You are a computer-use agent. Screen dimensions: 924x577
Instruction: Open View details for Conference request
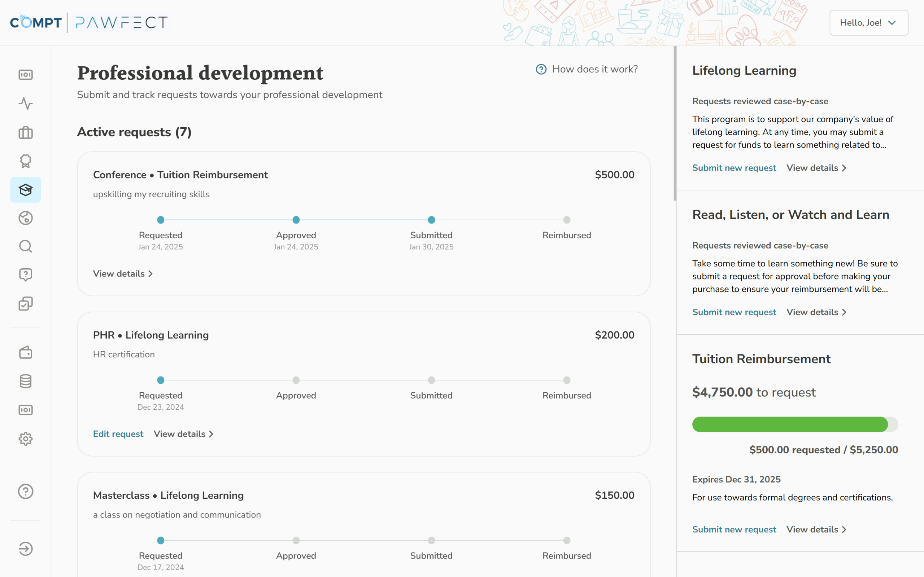[123, 274]
